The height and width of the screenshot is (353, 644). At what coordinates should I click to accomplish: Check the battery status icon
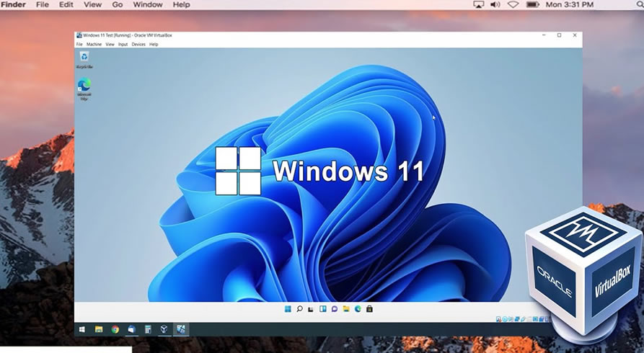click(533, 4)
